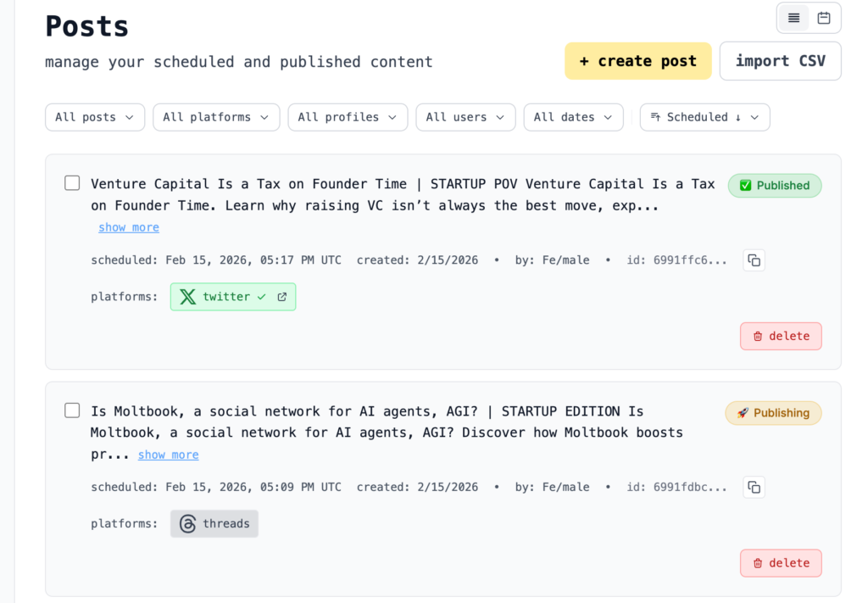Click the Twitter X icon on the published post
Image resolution: width=868 pixels, height=603 pixels.
click(x=187, y=296)
